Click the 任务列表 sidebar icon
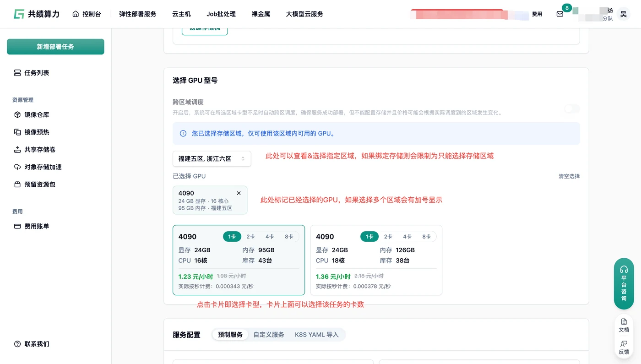The image size is (641, 364). click(x=17, y=73)
